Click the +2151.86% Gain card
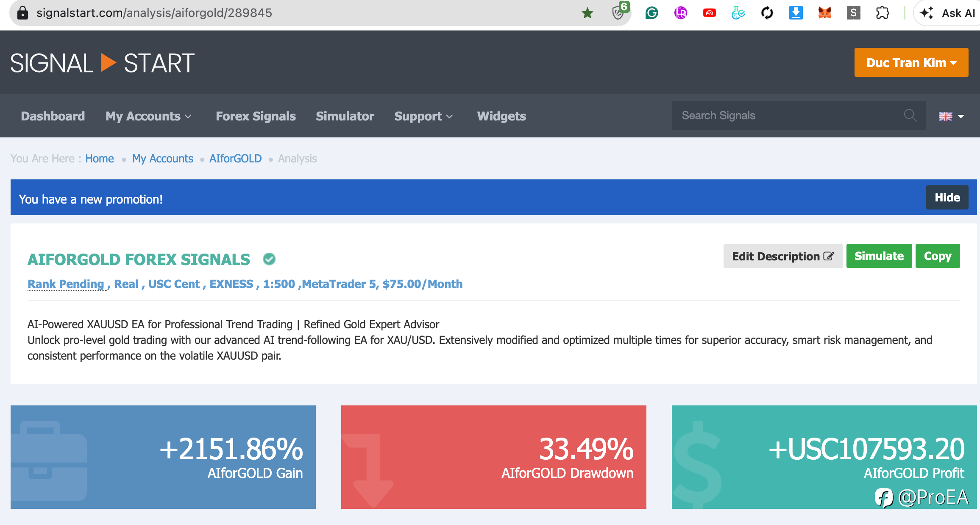Viewport: 980px width, 525px height. tap(163, 457)
